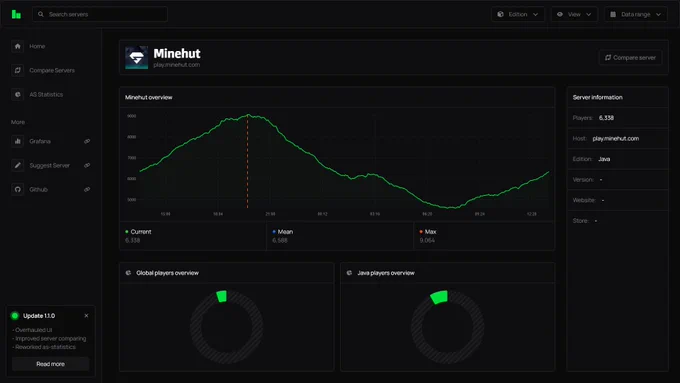
Task: Click green segment of Java players donut
Action: [439, 297]
